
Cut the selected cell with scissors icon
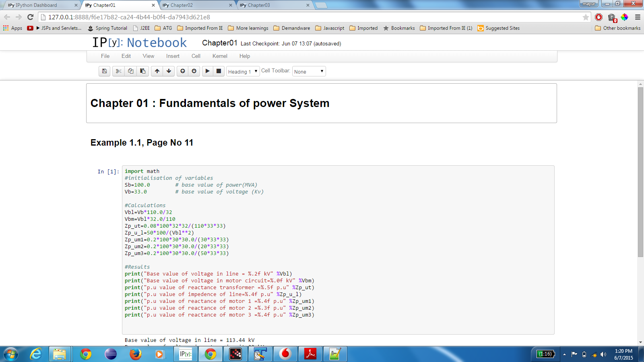[x=118, y=71]
